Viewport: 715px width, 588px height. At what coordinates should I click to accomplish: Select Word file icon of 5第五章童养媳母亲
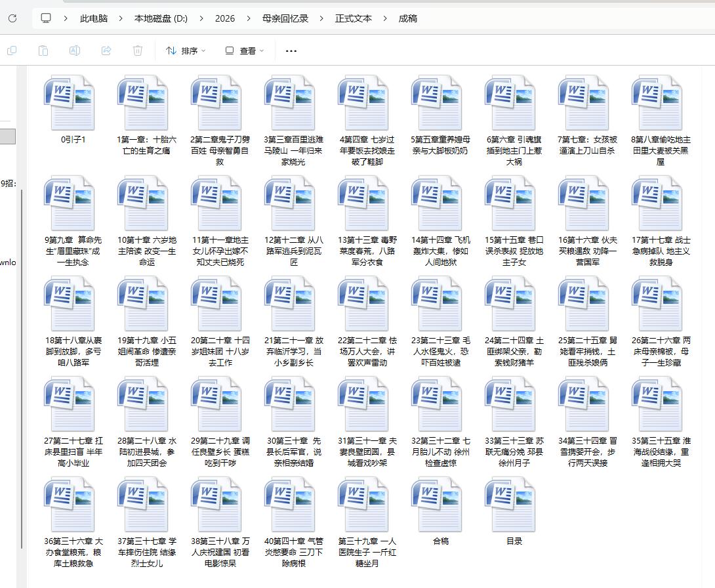(x=436, y=103)
